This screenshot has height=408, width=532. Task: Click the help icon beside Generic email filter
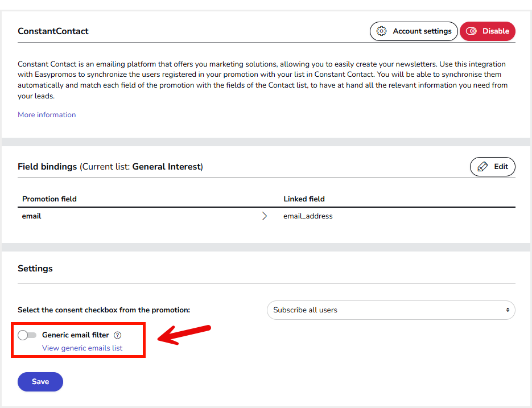pyautogui.click(x=117, y=335)
